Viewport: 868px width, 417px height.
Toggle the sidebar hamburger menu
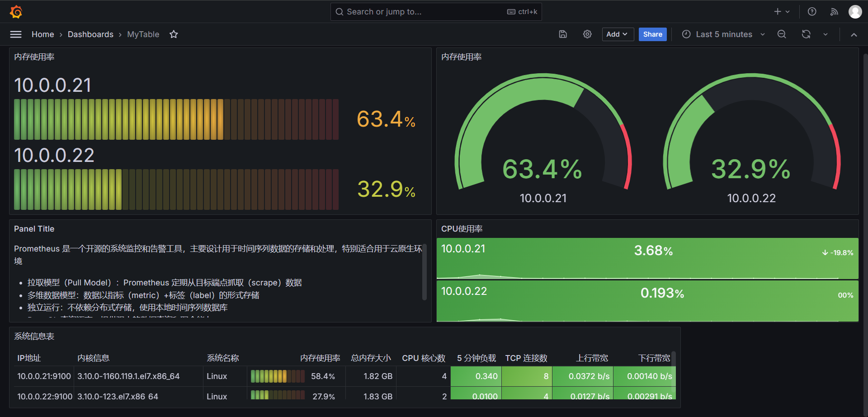pyautogui.click(x=16, y=34)
